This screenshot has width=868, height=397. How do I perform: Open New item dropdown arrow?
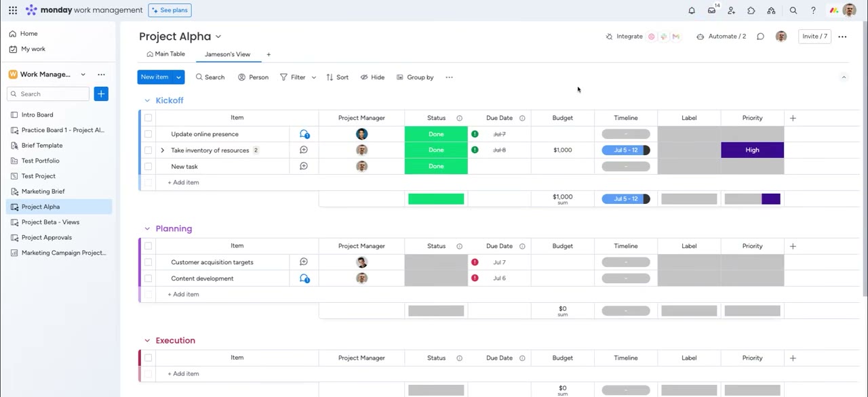coord(178,77)
